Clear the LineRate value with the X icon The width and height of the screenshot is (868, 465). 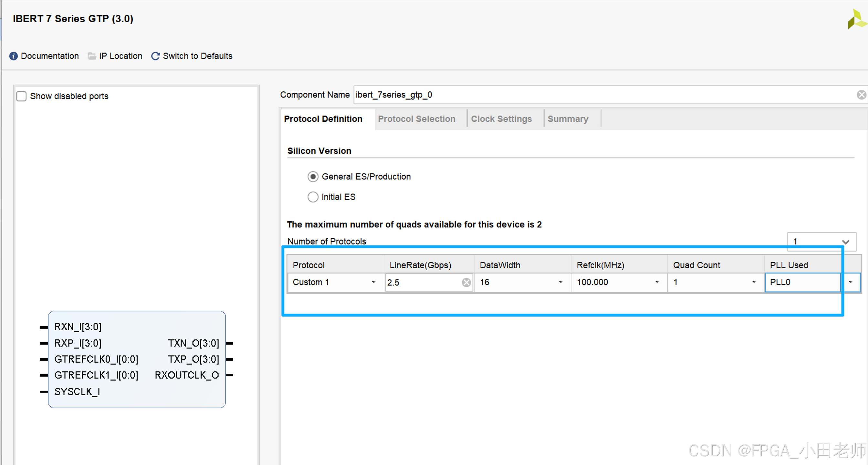pyautogui.click(x=466, y=283)
